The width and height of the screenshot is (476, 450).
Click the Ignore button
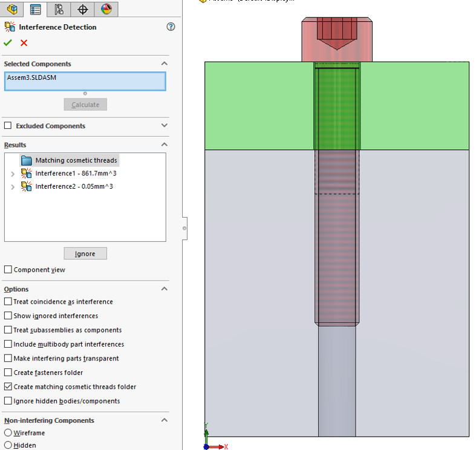tap(85, 253)
